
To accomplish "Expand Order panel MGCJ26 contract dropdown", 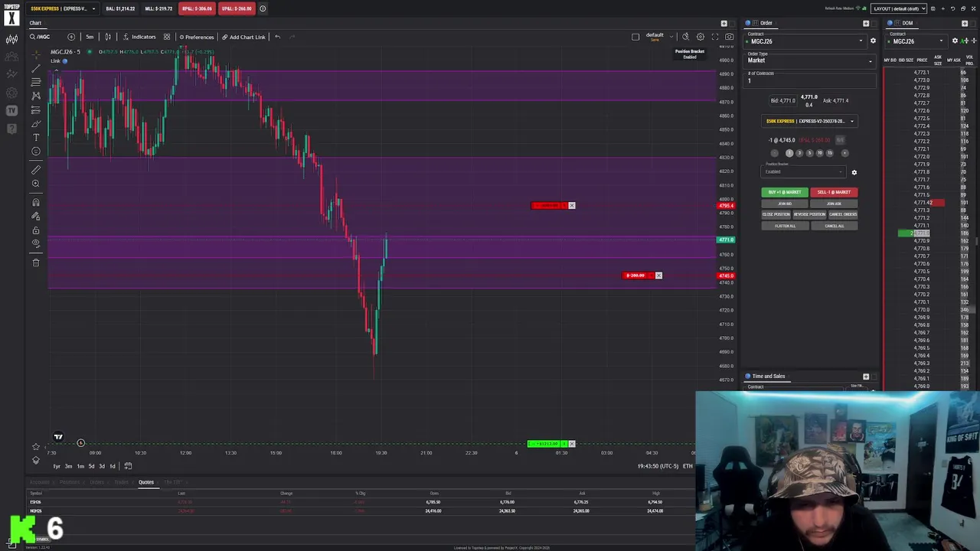I will [861, 41].
